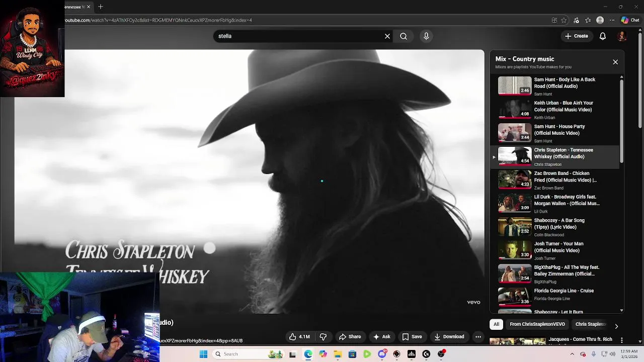Click the playlist panel scrollbar

point(622,121)
